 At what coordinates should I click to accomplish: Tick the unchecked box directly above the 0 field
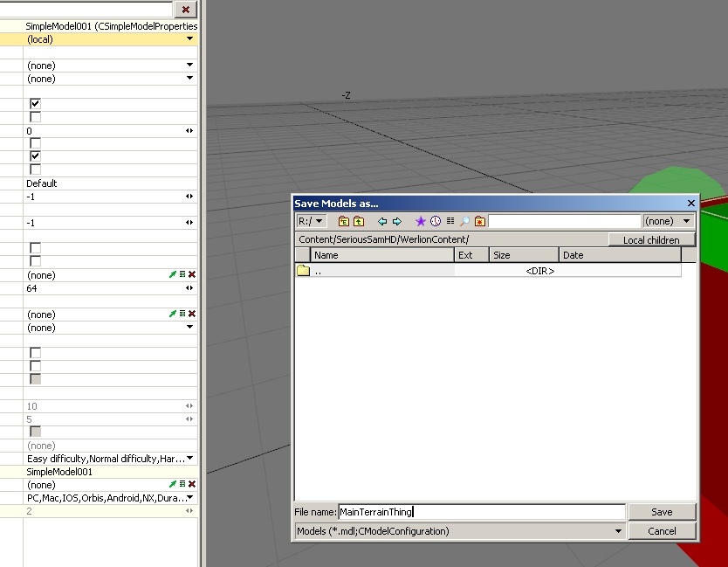tap(35, 117)
